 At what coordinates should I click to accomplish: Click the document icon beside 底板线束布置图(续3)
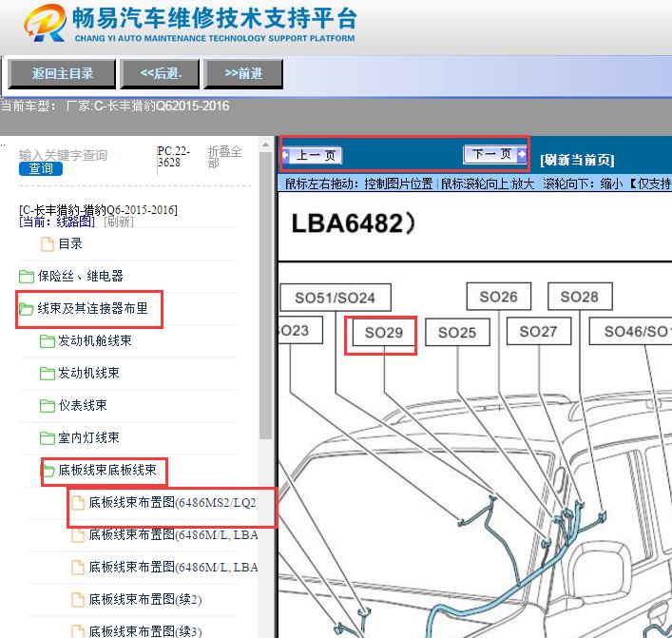point(78,631)
